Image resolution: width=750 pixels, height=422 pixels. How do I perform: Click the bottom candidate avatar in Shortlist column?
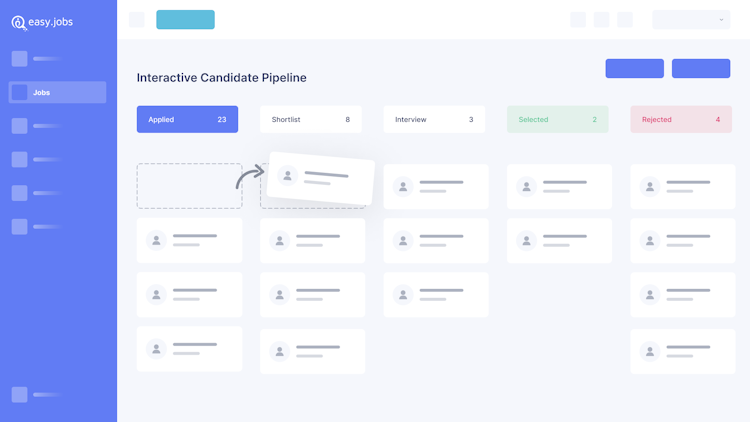279,352
